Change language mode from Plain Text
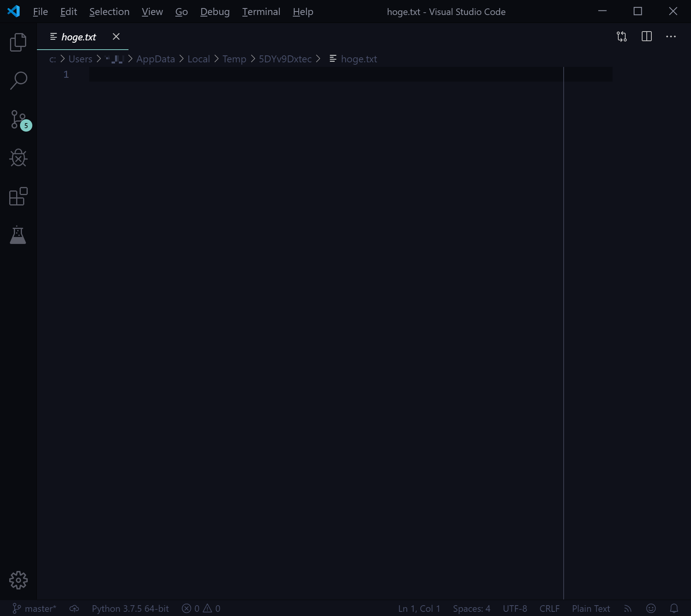The height and width of the screenshot is (616, 691). point(591,608)
